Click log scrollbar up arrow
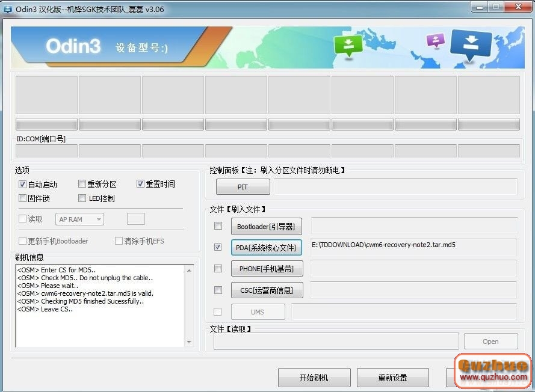 pyautogui.click(x=189, y=271)
